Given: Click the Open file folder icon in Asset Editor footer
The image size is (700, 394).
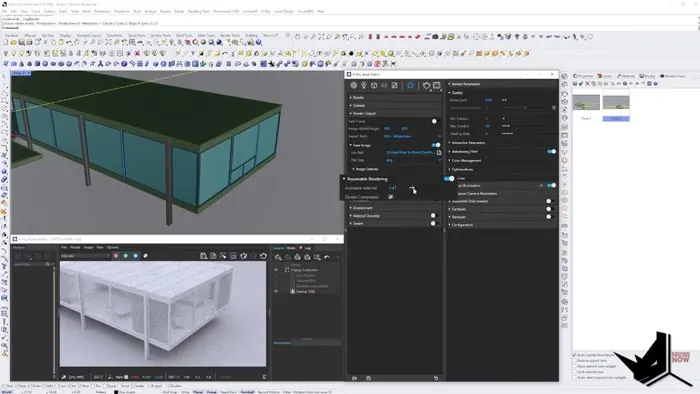Looking at the screenshot, I should pyautogui.click(x=354, y=378).
